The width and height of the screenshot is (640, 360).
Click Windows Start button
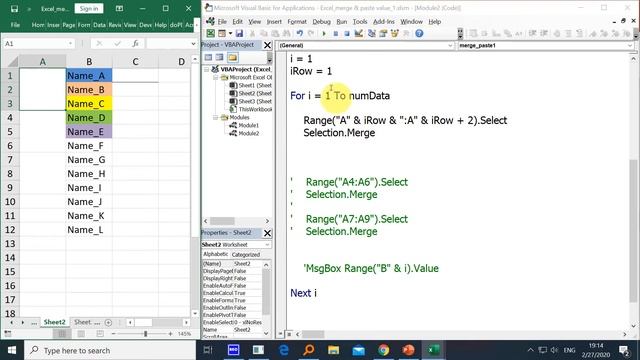tap(12, 350)
